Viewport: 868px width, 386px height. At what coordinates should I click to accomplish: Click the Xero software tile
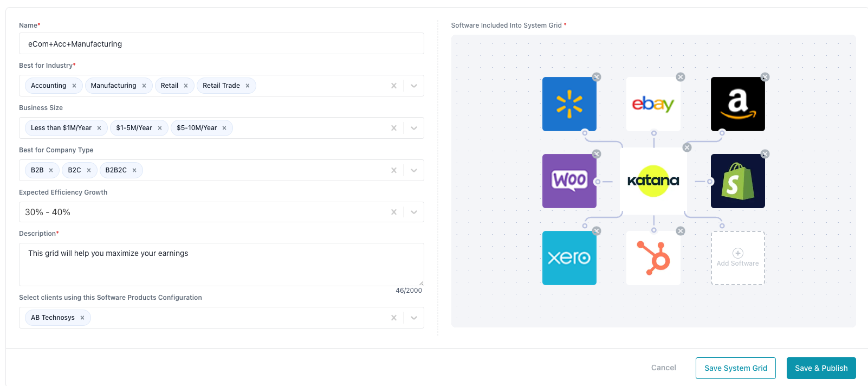[569, 258]
